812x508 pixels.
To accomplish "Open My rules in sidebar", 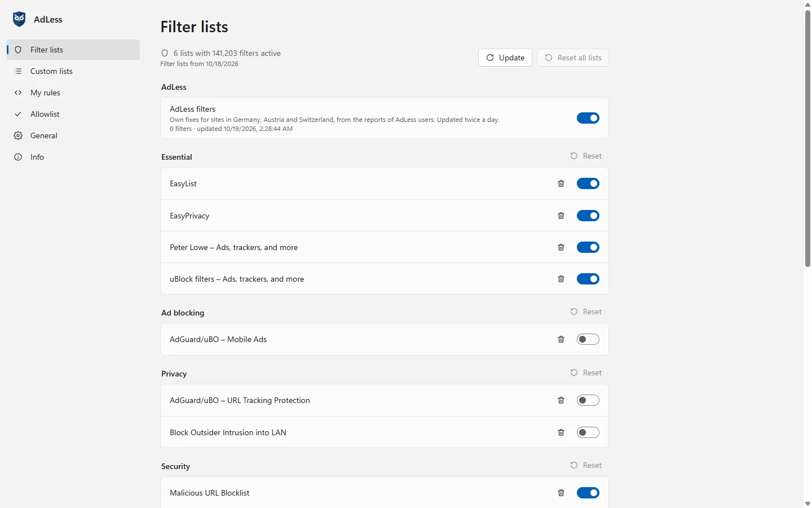I will 73,93.
